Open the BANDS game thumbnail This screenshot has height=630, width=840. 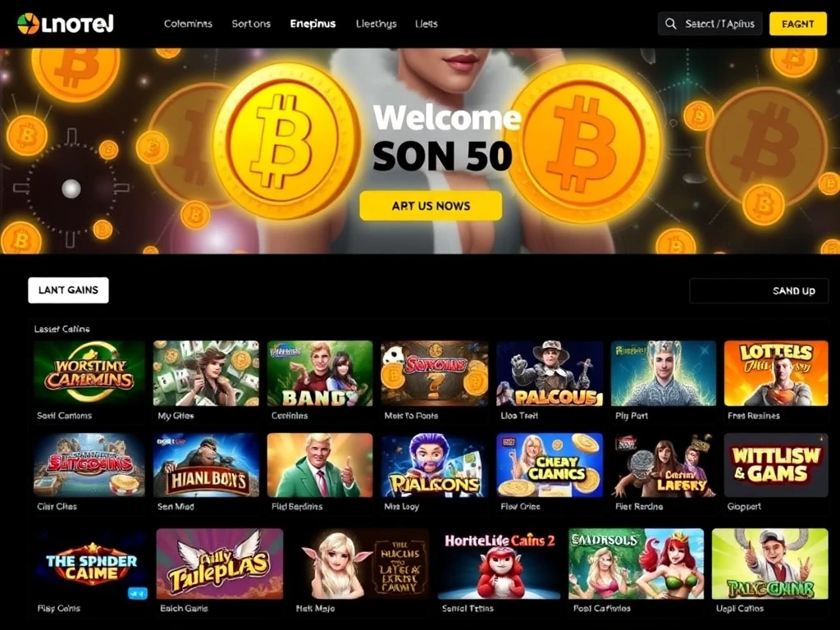pyautogui.click(x=320, y=373)
